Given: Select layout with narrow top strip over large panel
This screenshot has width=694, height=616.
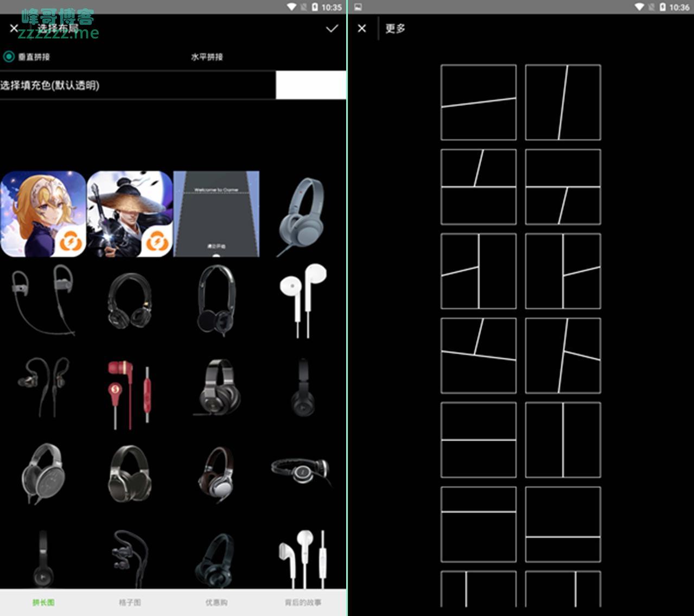Looking at the screenshot, I should (x=479, y=524).
